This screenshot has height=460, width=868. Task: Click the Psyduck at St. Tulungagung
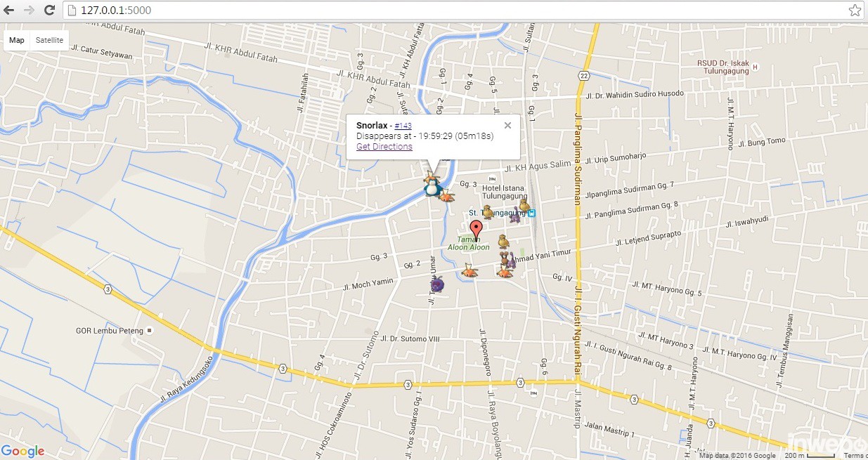click(x=487, y=211)
